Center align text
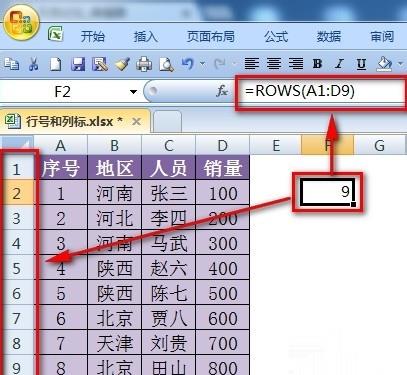 click(x=274, y=63)
